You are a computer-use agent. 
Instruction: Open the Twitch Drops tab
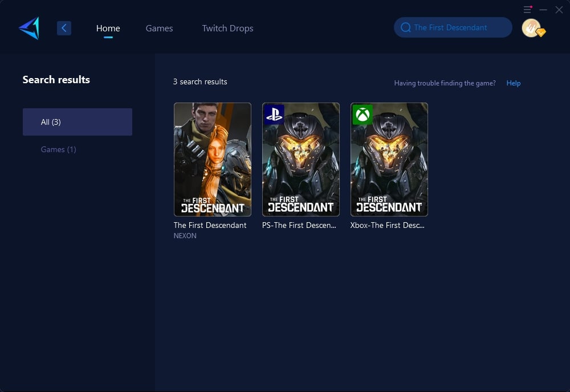(x=227, y=28)
